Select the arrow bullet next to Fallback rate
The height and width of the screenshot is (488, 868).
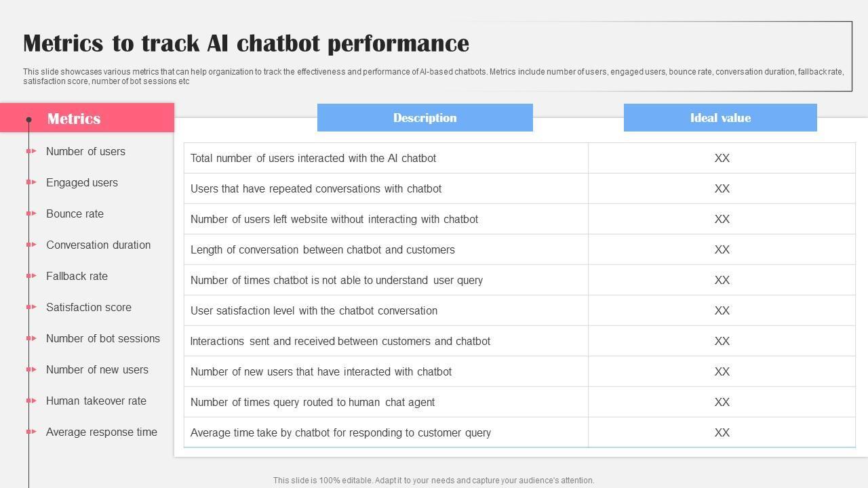click(31, 276)
